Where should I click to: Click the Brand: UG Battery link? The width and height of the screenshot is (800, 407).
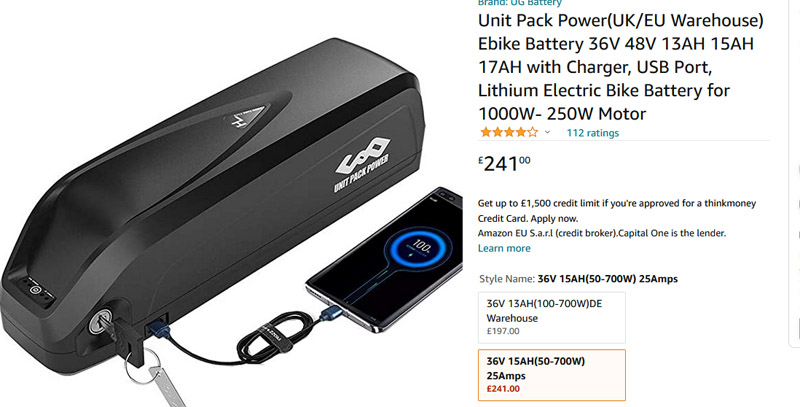pos(519,3)
